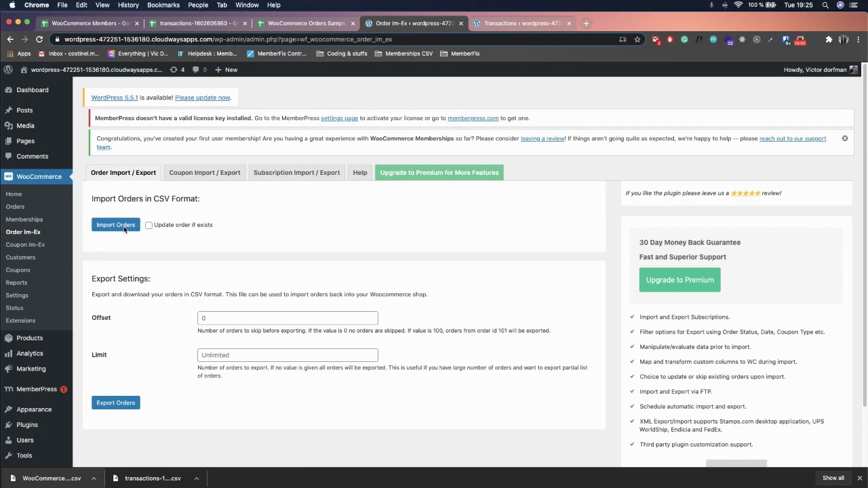This screenshot has height=488, width=868.
Task: Switch to WooCommerce Members sheet tab
Action: tap(89, 23)
